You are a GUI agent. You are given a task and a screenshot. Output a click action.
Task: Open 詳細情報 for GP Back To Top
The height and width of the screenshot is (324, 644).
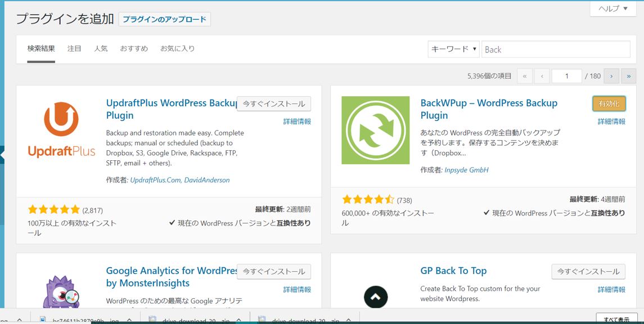tap(611, 290)
